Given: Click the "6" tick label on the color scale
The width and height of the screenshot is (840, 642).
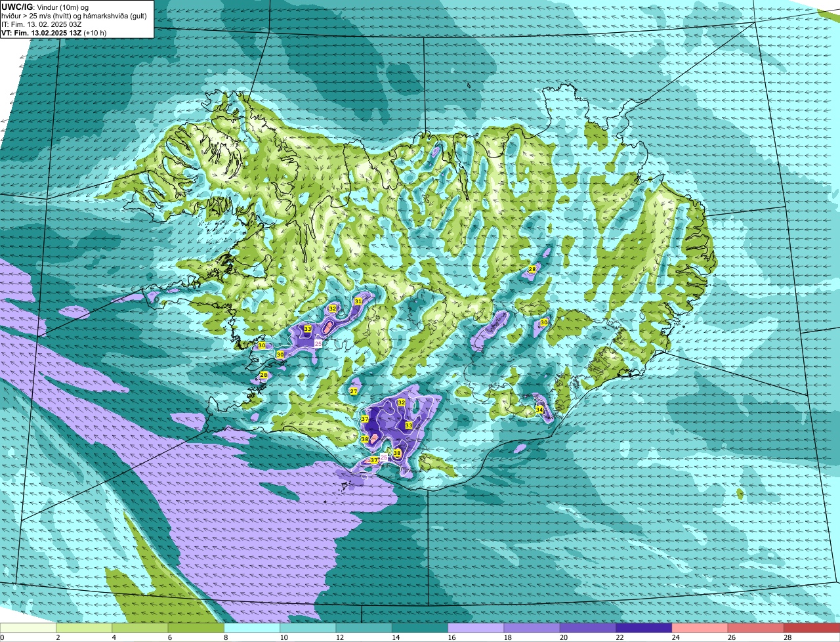Looking at the screenshot, I should click(169, 637).
